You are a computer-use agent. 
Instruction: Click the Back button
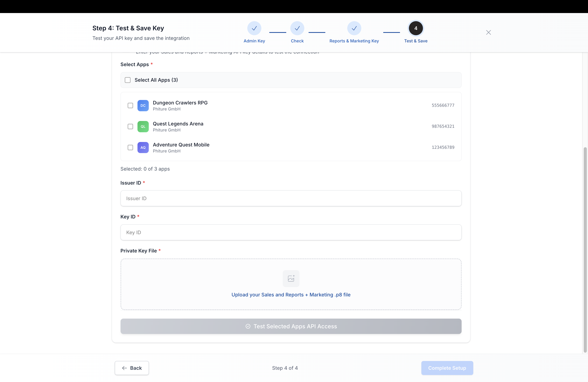(x=131, y=368)
